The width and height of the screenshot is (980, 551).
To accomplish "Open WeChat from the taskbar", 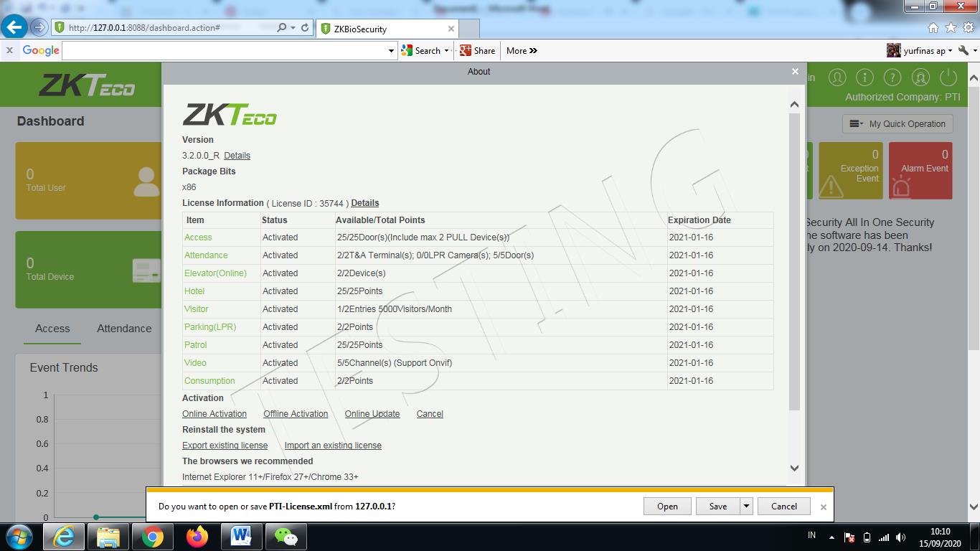I will coord(286,536).
